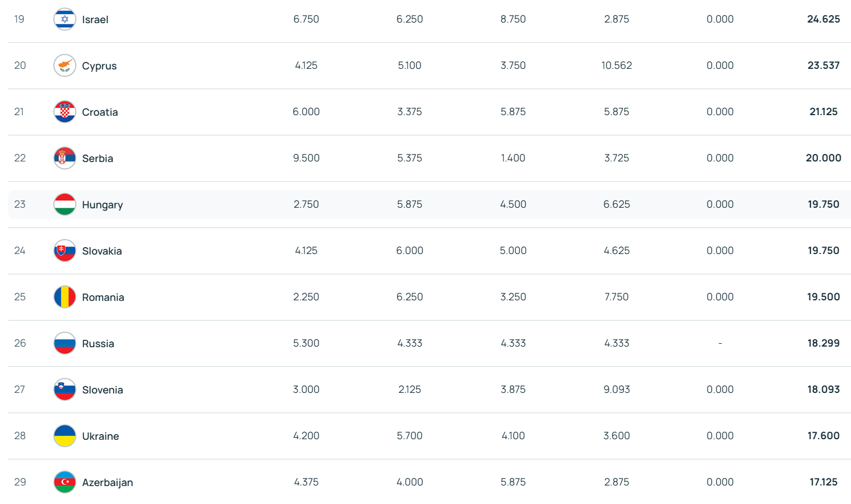Open the Israel country name link

(x=95, y=20)
